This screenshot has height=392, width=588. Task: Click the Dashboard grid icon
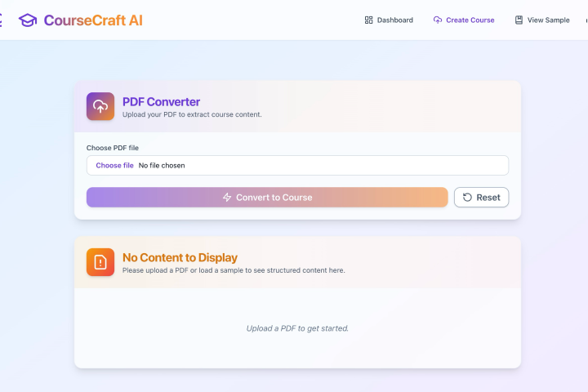point(368,20)
